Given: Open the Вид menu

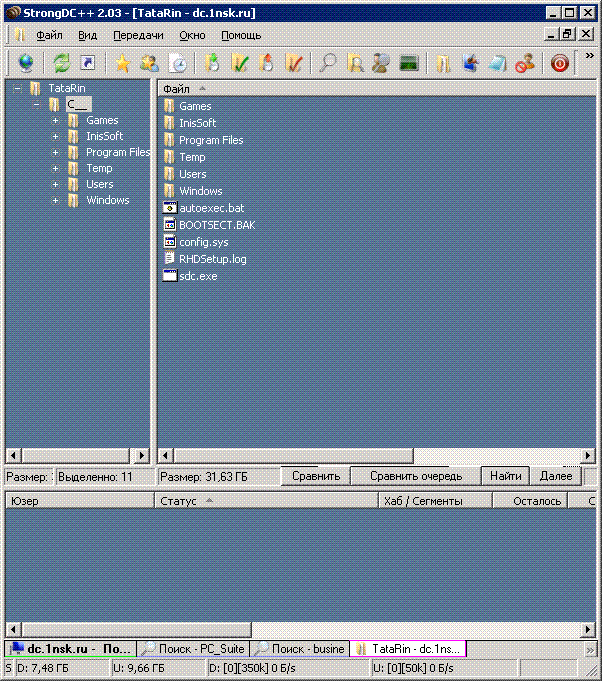Looking at the screenshot, I should pyautogui.click(x=87, y=35).
